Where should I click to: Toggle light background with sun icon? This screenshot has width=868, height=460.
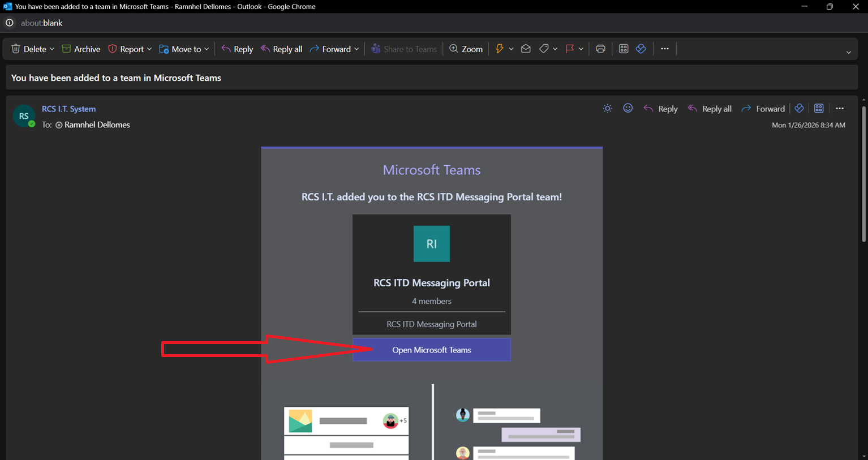(608, 108)
